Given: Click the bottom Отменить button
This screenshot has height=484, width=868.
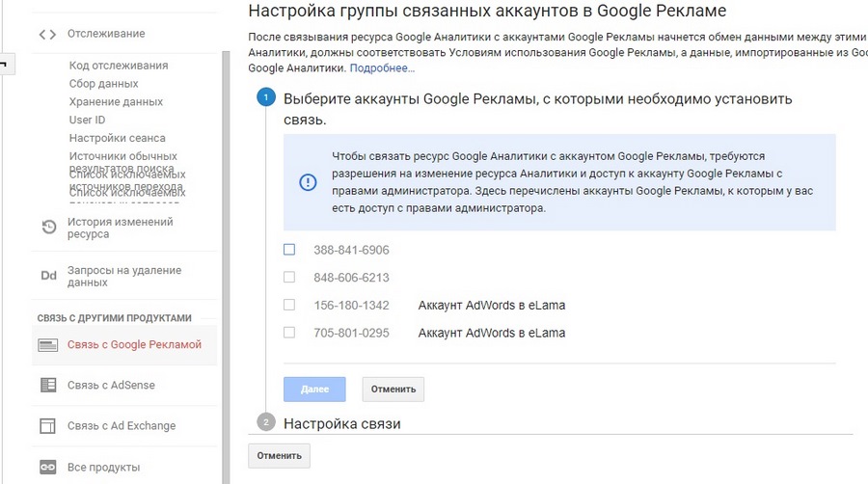Looking at the screenshot, I should point(279,456).
